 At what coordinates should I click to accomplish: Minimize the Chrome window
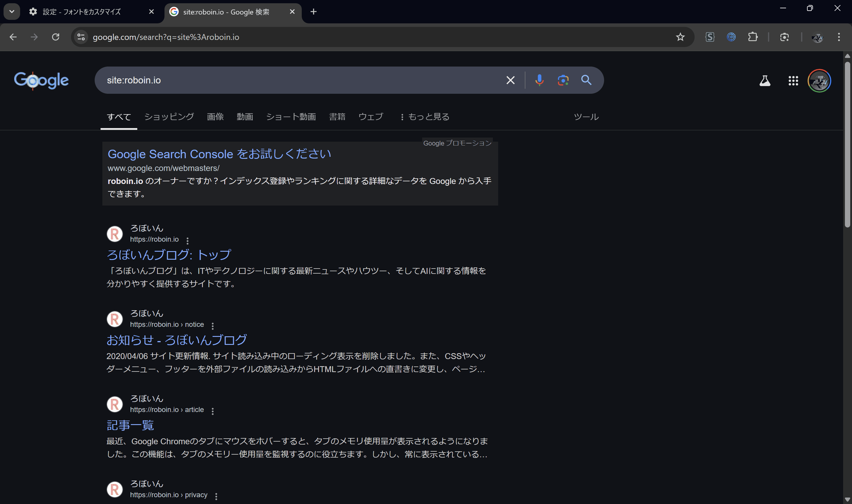point(783,8)
